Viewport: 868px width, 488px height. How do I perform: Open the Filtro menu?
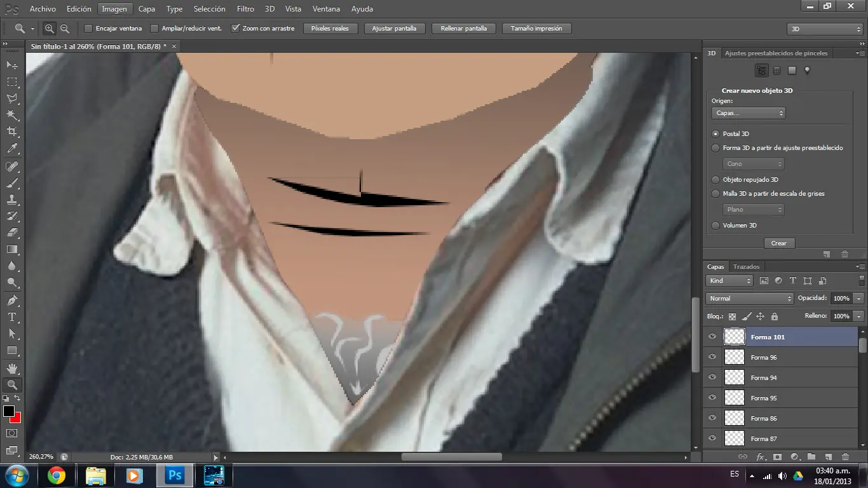(245, 9)
